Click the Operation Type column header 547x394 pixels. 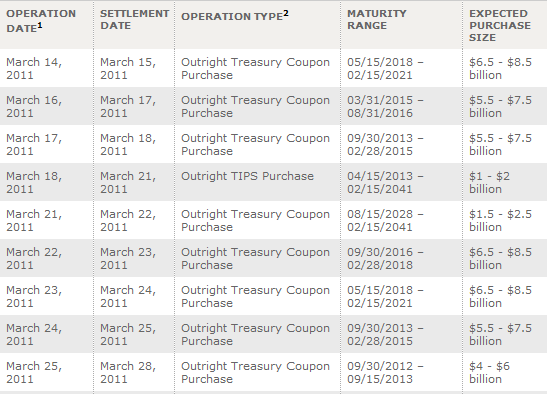coord(235,16)
